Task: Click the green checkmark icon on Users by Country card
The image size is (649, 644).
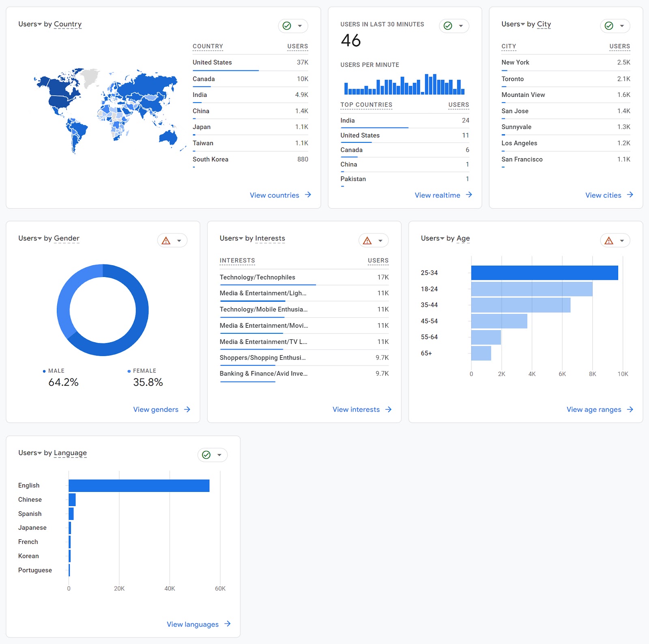Action: pos(287,26)
